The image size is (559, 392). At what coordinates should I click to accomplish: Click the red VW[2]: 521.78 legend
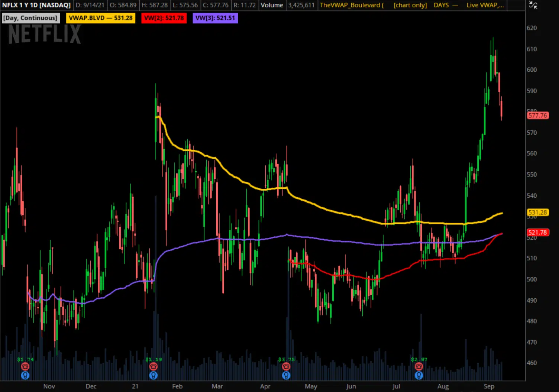164,18
